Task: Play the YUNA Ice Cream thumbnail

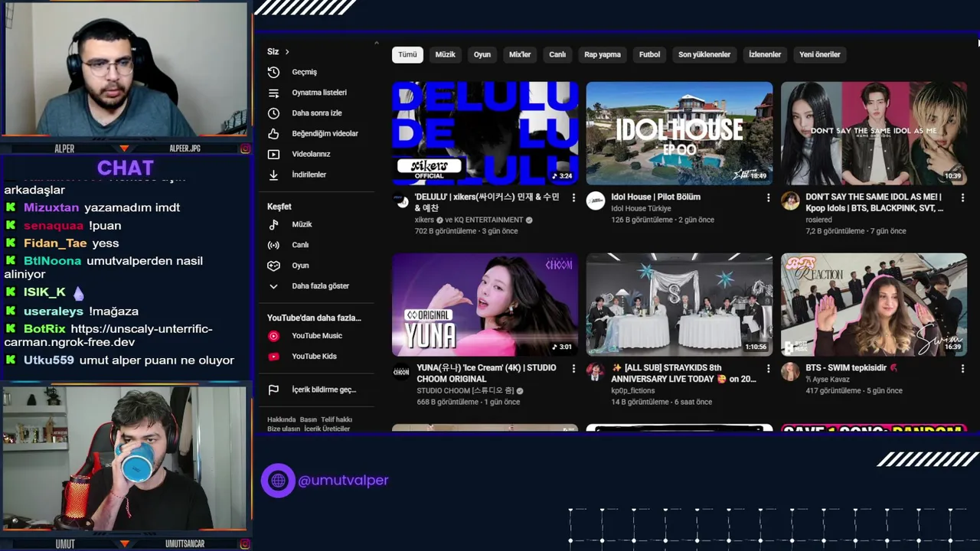Action: pyautogui.click(x=485, y=305)
